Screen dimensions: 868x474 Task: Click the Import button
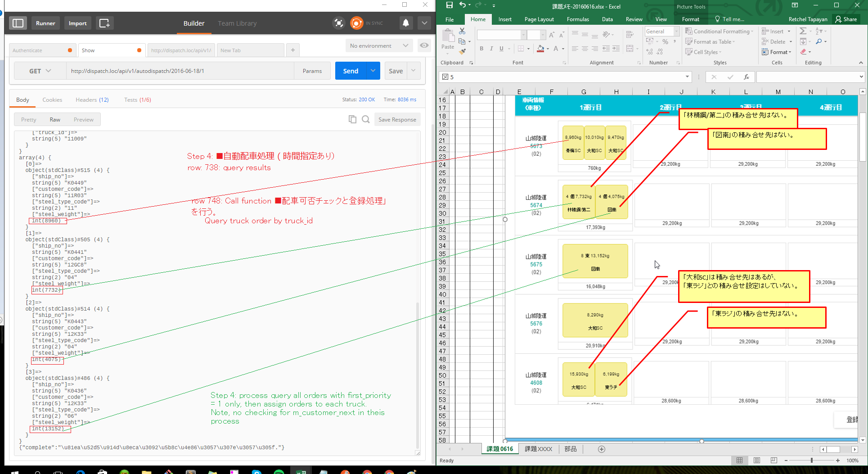[77, 23]
